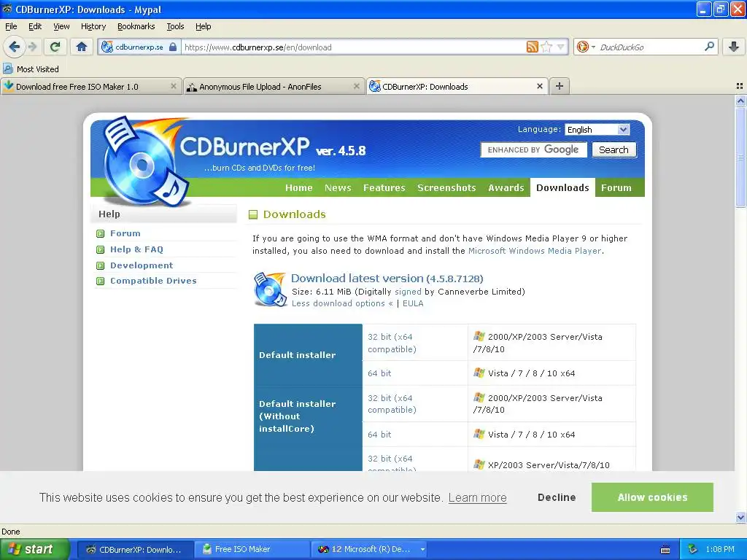This screenshot has height=560, width=747.
Task: Click the Windows start button
Action: (35, 549)
